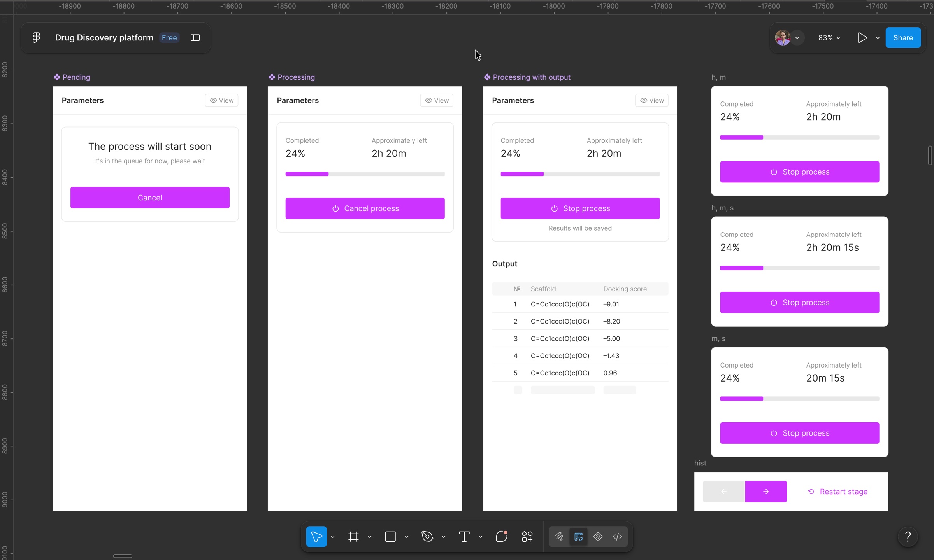Expand the avatar multiplayer chevron
The image size is (934, 560).
797,38
